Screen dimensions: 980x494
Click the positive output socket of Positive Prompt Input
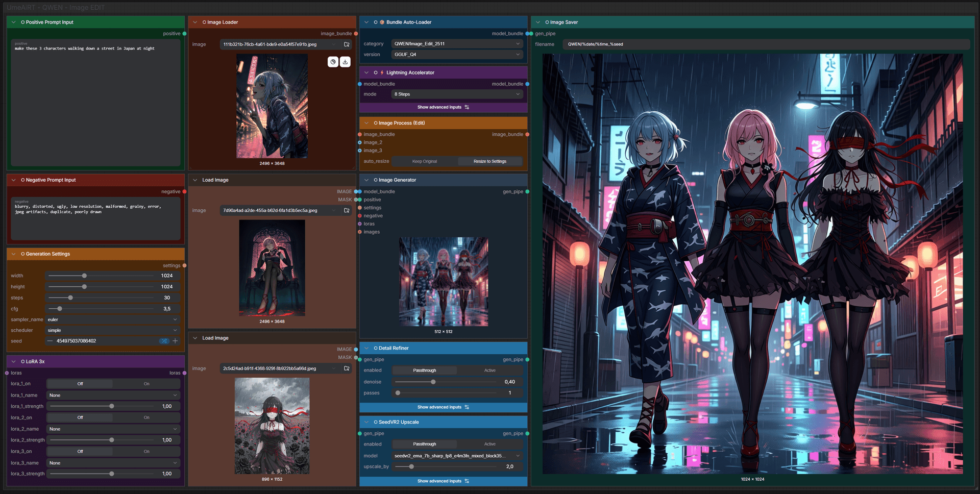pyautogui.click(x=184, y=34)
